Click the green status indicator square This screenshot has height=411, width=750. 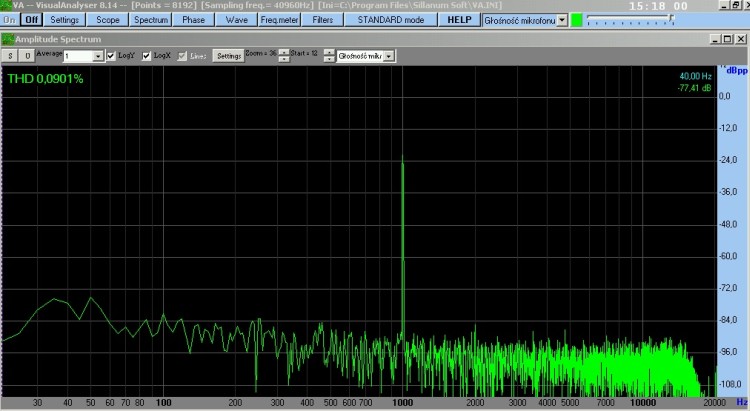click(x=577, y=20)
